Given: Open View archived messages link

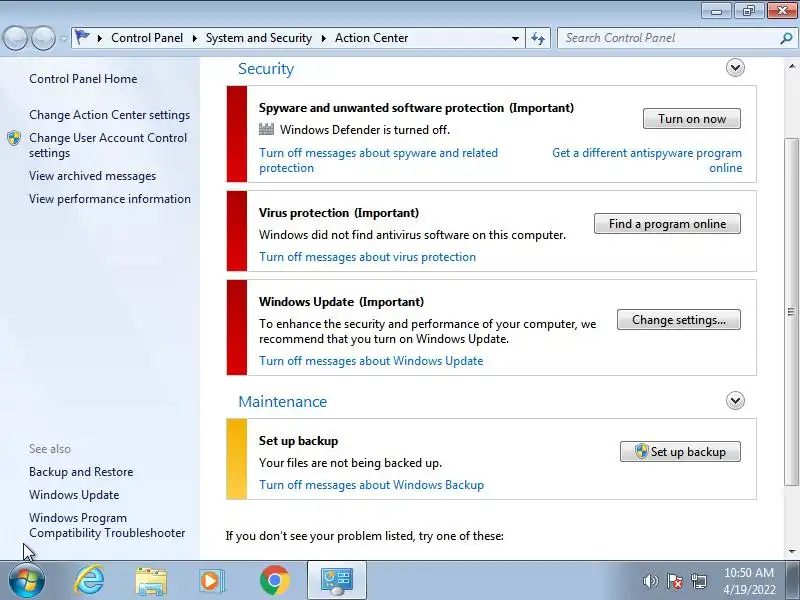Looking at the screenshot, I should tap(92, 176).
